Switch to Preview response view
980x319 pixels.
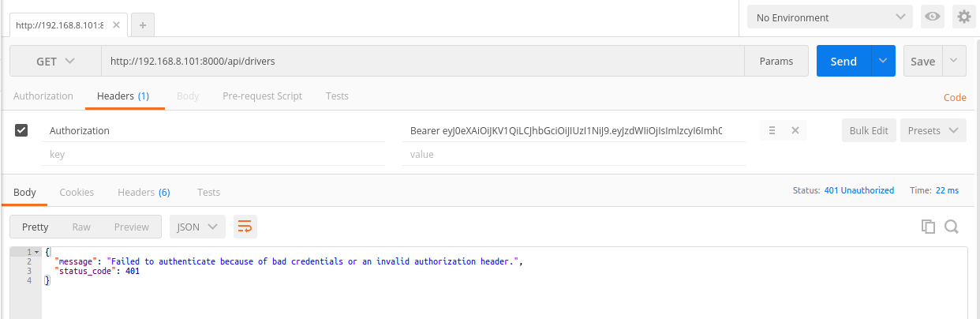coord(132,227)
